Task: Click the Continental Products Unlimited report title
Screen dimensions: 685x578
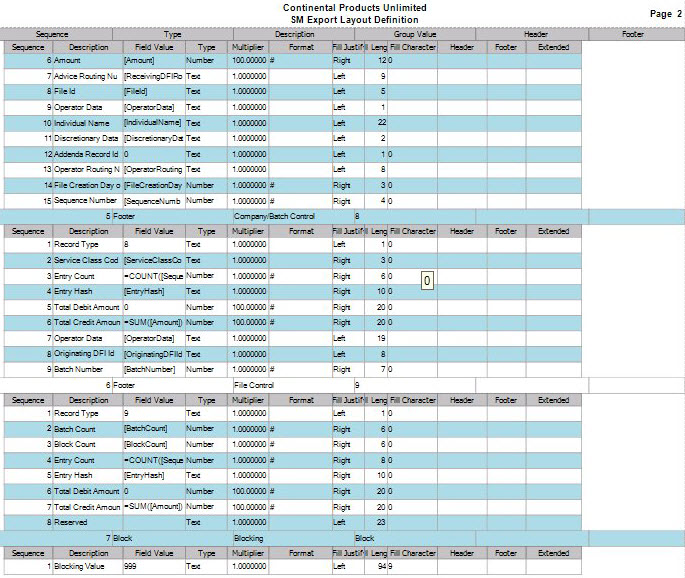Action: (x=340, y=7)
